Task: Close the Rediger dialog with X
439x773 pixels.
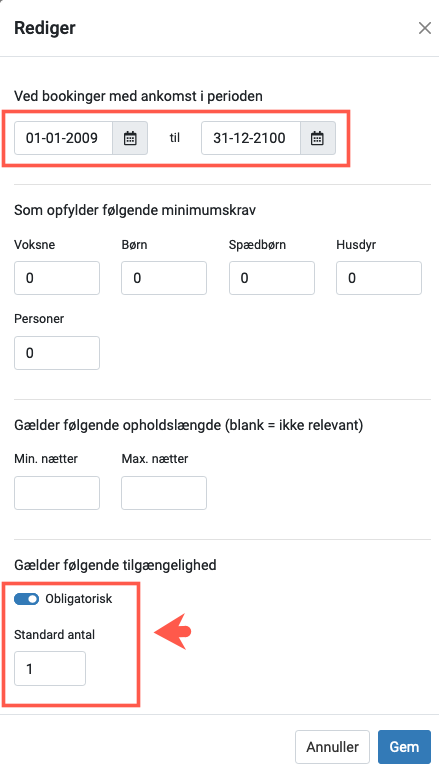Action: [425, 28]
